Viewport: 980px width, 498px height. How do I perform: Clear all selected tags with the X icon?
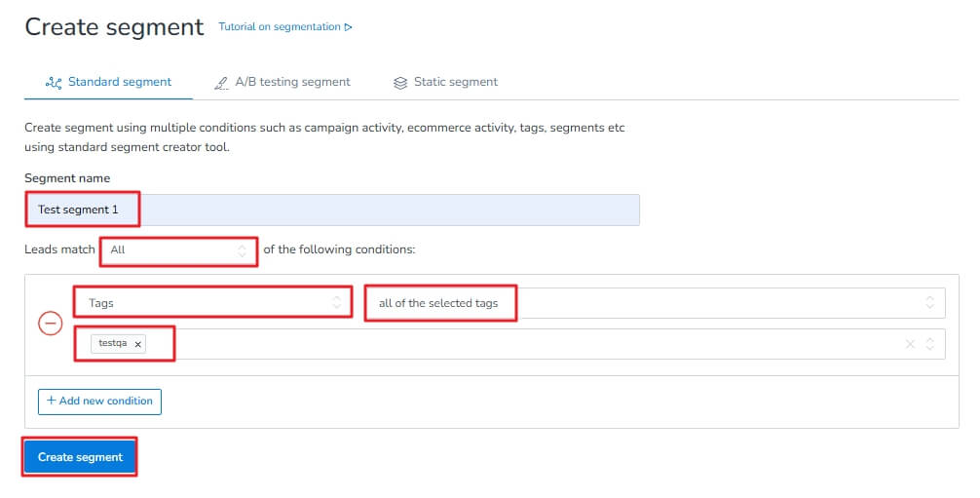point(910,344)
